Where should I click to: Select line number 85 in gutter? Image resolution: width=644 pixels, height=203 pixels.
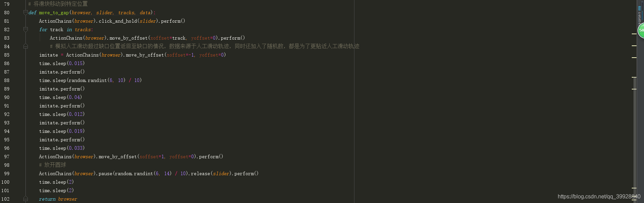tap(7, 55)
